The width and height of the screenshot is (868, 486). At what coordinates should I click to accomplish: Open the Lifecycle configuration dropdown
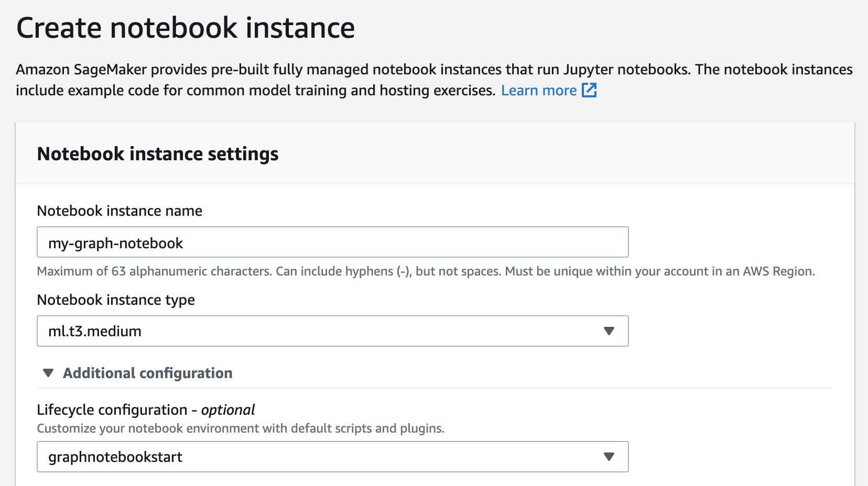(333, 457)
